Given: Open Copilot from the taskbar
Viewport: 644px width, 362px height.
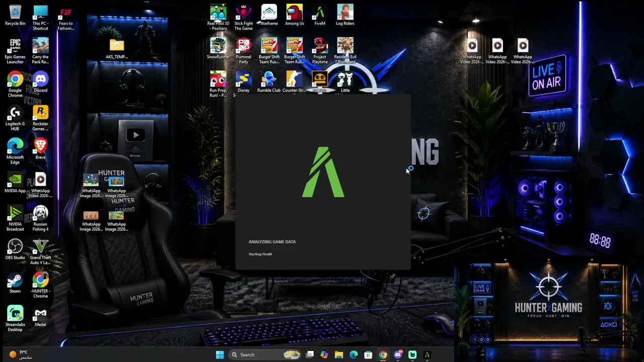Looking at the screenshot, I should [325, 354].
